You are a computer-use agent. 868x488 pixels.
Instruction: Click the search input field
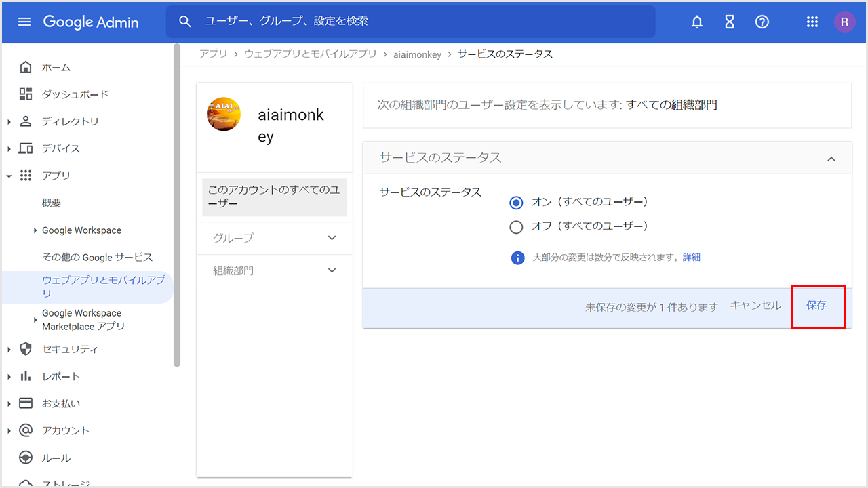coord(420,22)
